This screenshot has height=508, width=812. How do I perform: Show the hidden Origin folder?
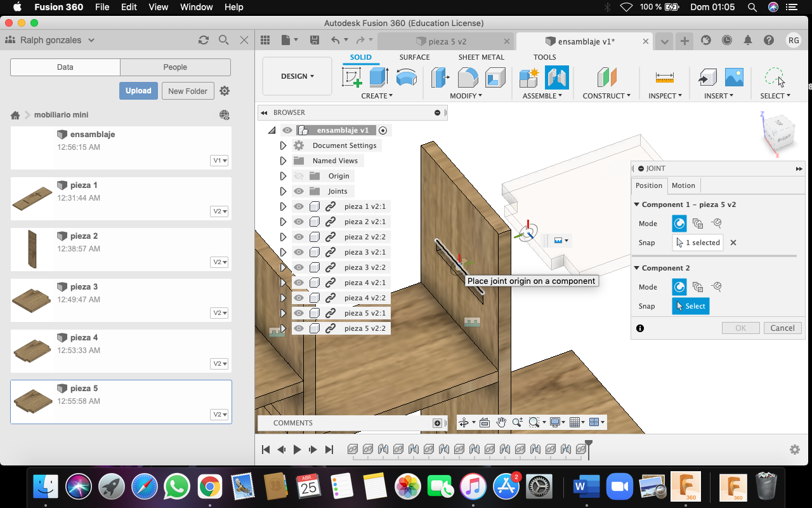click(x=299, y=176)
